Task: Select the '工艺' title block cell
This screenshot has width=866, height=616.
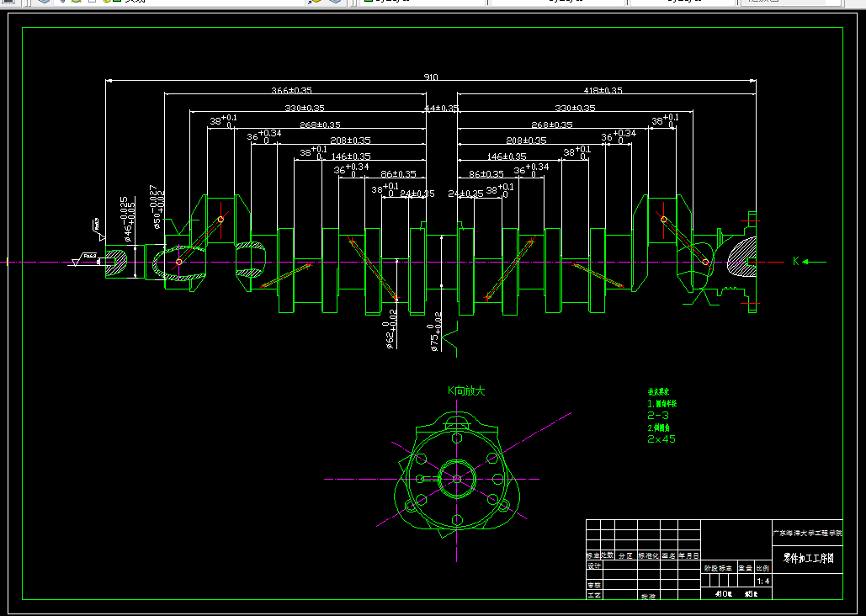Action: [593, 595]
